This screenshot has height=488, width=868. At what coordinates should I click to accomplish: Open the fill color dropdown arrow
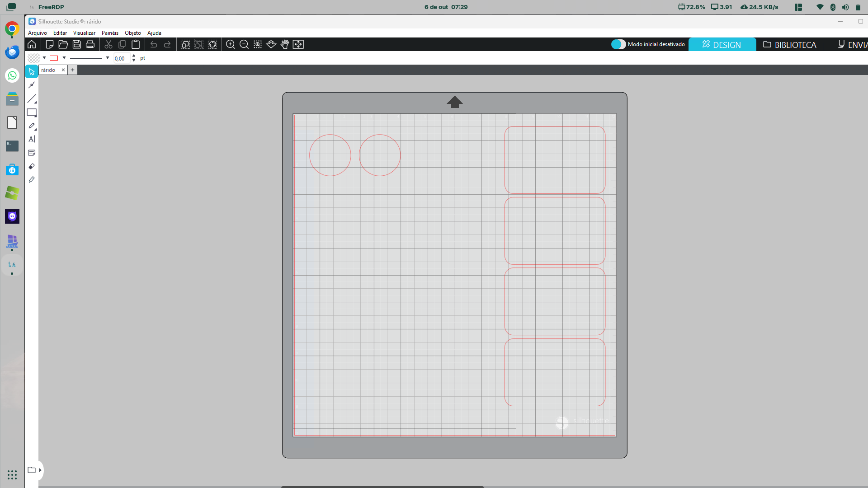44,58
